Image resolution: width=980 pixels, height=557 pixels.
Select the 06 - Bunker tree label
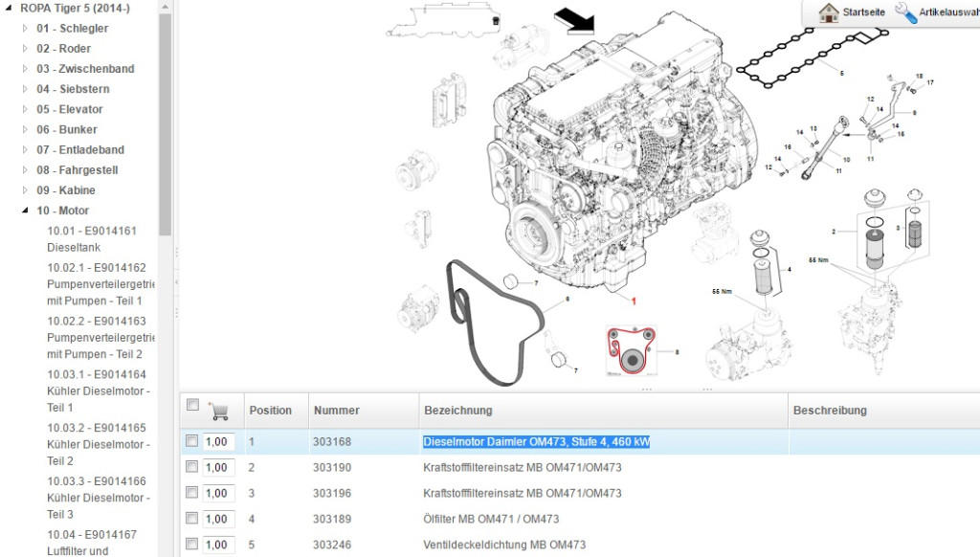coord(67,129)
